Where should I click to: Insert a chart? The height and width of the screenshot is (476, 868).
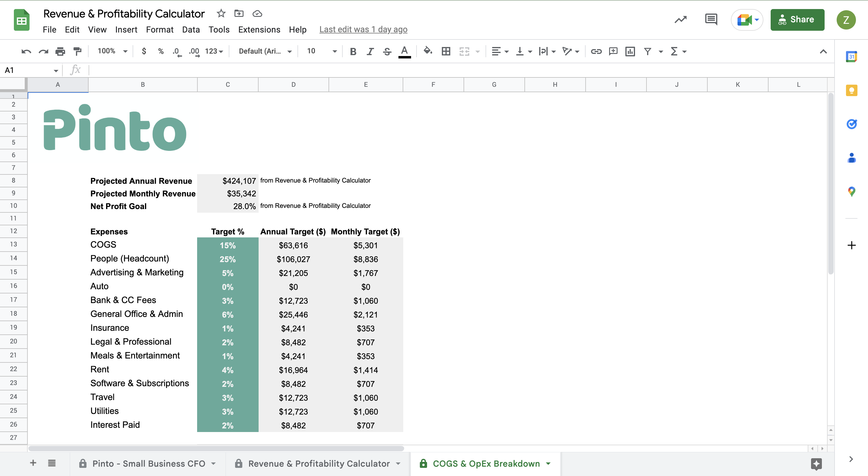point(630,51)
